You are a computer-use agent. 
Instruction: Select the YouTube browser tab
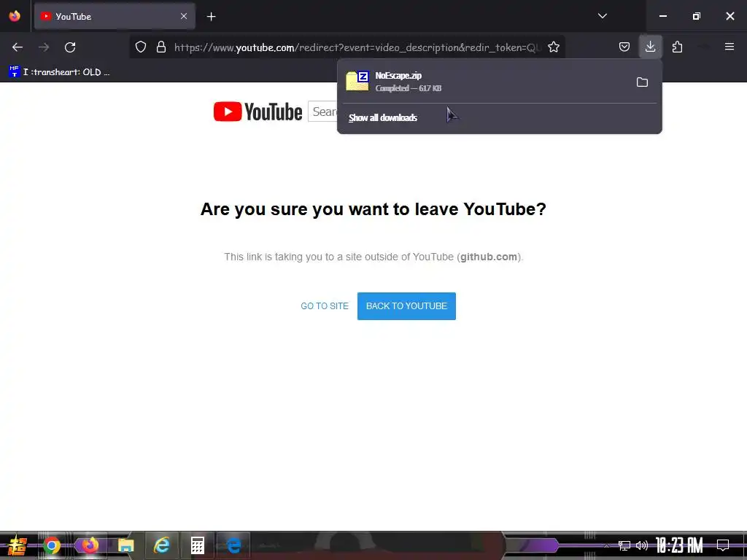pos(115,16)
